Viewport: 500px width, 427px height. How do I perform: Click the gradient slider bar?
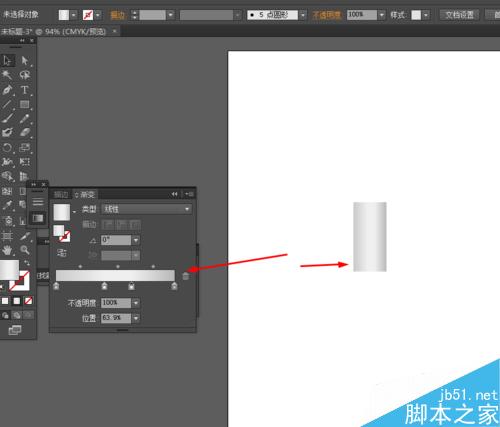point(115,275)
